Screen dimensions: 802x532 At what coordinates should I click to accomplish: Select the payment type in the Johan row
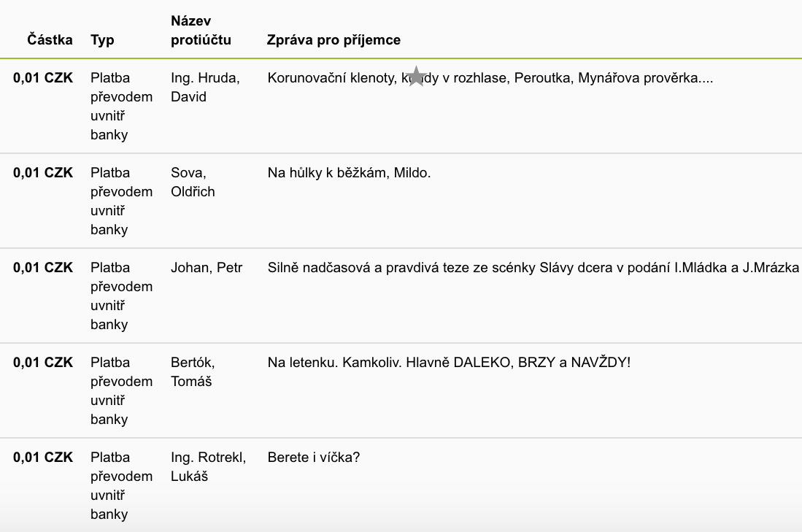121,296
